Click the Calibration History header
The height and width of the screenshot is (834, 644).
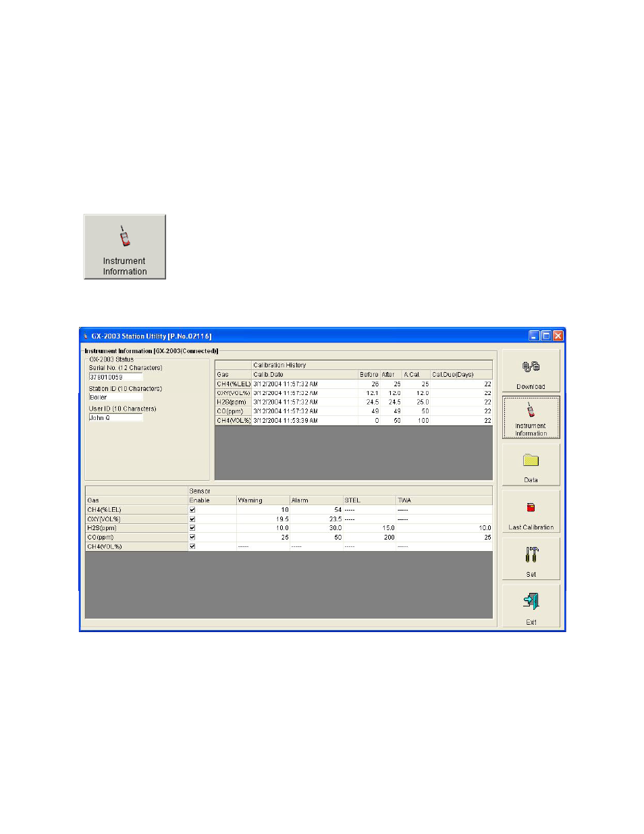372,365
